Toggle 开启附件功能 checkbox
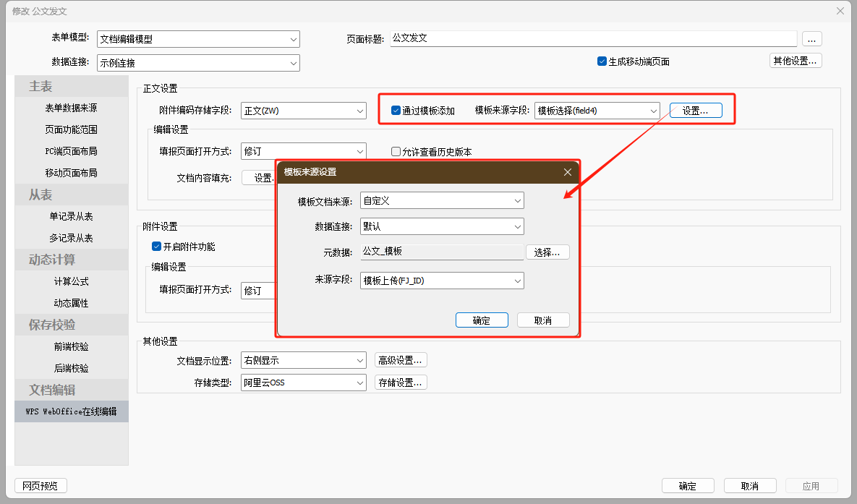The image size is (857, 504). point(156,247)
